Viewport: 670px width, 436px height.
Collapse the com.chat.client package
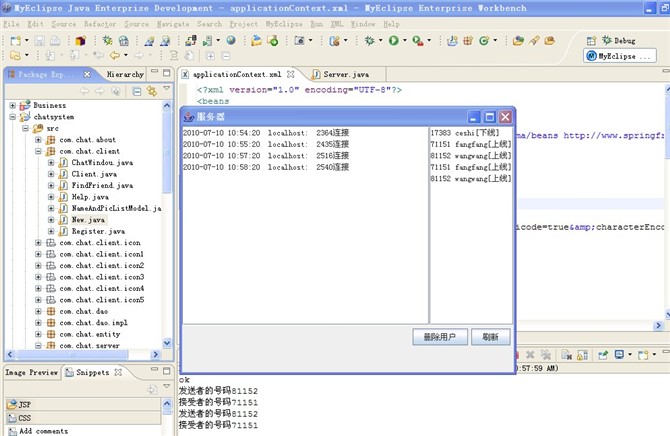(38, 151)
